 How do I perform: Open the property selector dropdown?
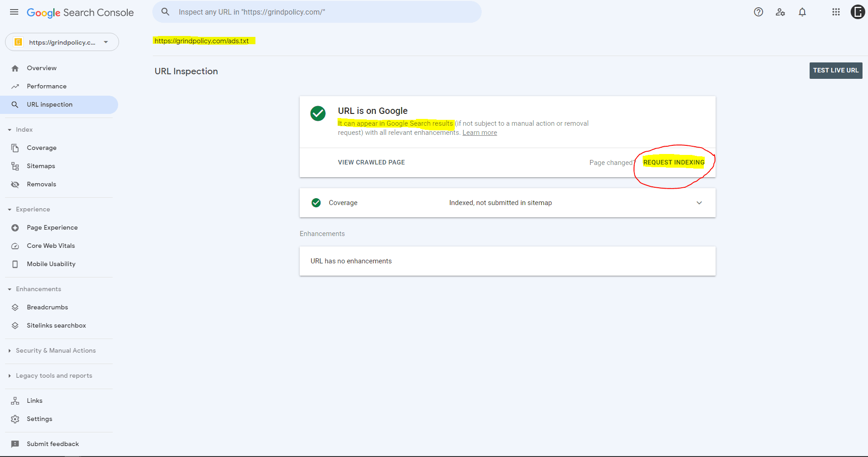click(62, 42)
